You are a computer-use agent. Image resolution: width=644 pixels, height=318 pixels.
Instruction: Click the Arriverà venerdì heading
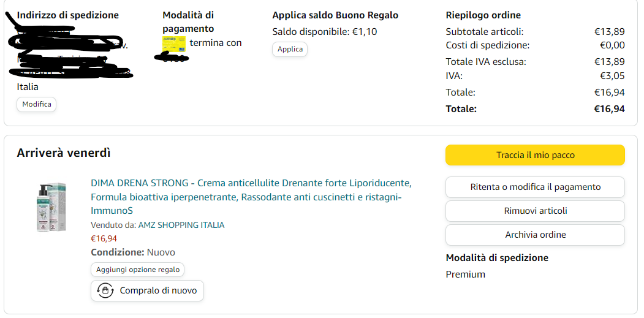coord(64,153)
